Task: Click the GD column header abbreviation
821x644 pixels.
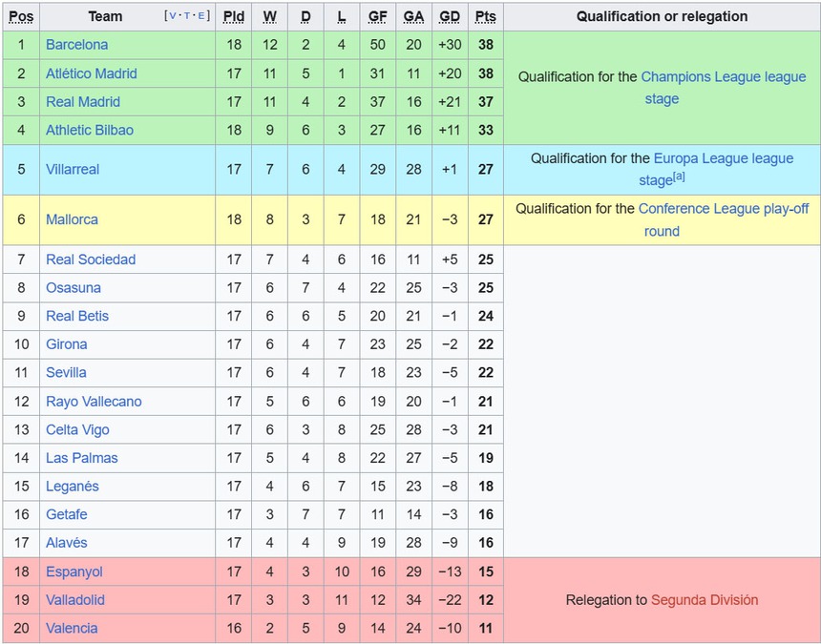Action: point(450,16)
